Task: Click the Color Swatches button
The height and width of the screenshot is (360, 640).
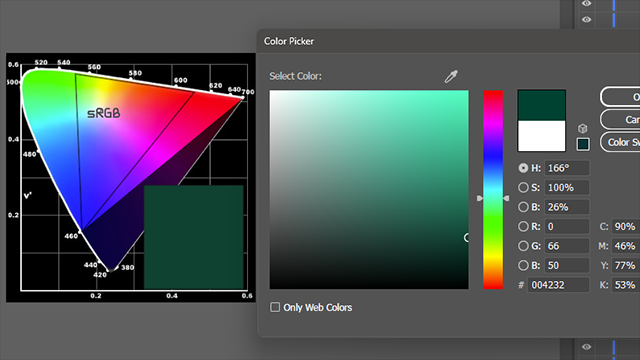Action: 620,142
